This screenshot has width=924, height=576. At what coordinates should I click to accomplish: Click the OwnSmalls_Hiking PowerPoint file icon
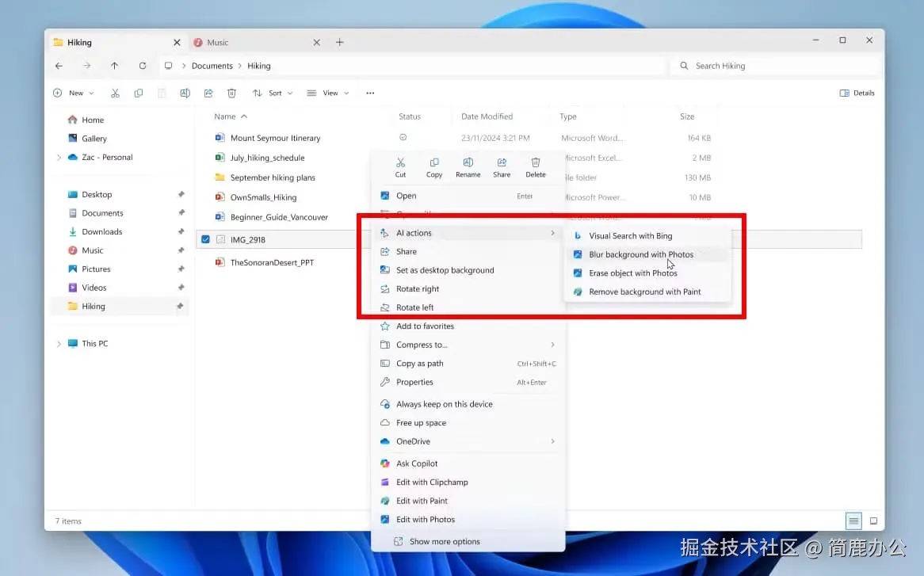(220, 197)
